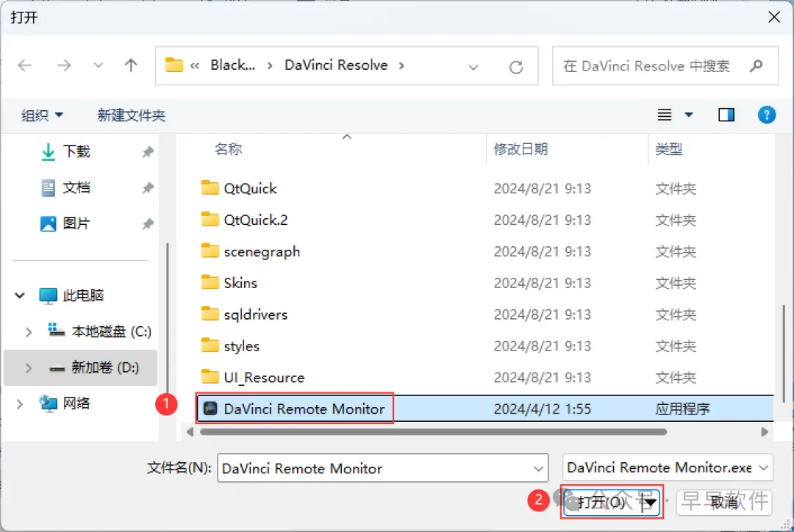The height and width of the screenshot is (532, 794).
Task: Open the 文件名 combo dropdown arrow
Action: pyautogui.click(x=538, y=469)
